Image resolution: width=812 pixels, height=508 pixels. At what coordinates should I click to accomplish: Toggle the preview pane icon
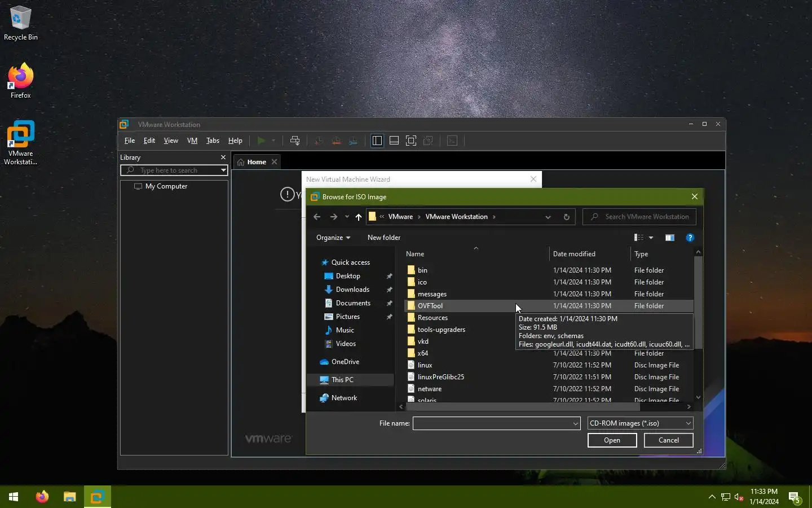click(669, 238)
